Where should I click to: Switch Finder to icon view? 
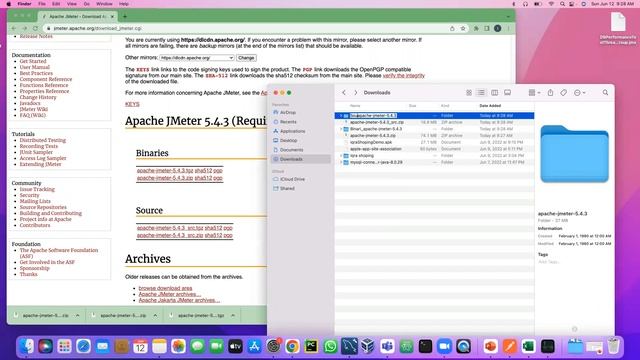coord(469,93)
